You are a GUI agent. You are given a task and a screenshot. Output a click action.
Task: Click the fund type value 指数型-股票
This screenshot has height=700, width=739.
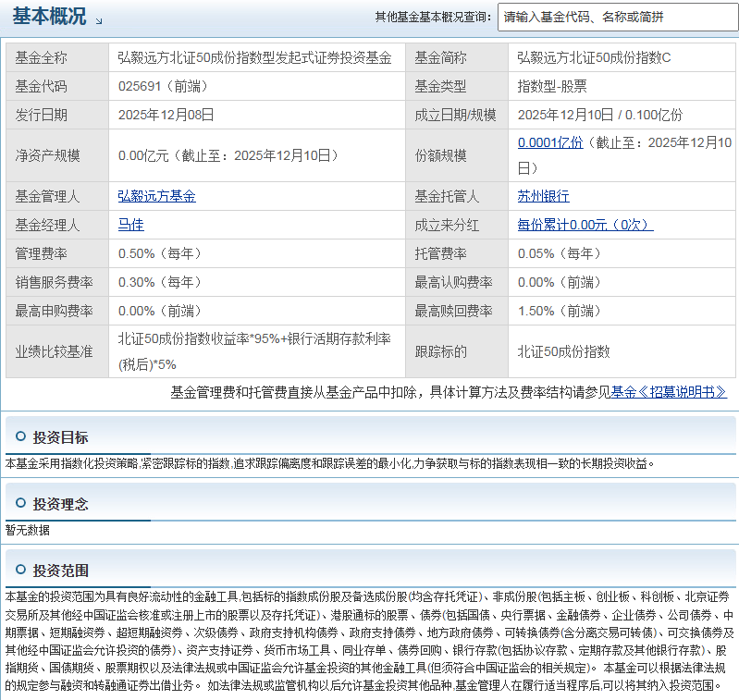[552, 86]
